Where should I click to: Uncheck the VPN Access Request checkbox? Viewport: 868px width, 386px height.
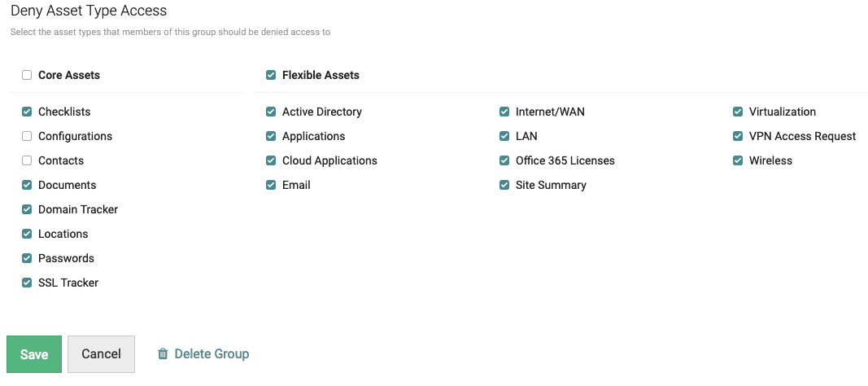tap(738, 136)
